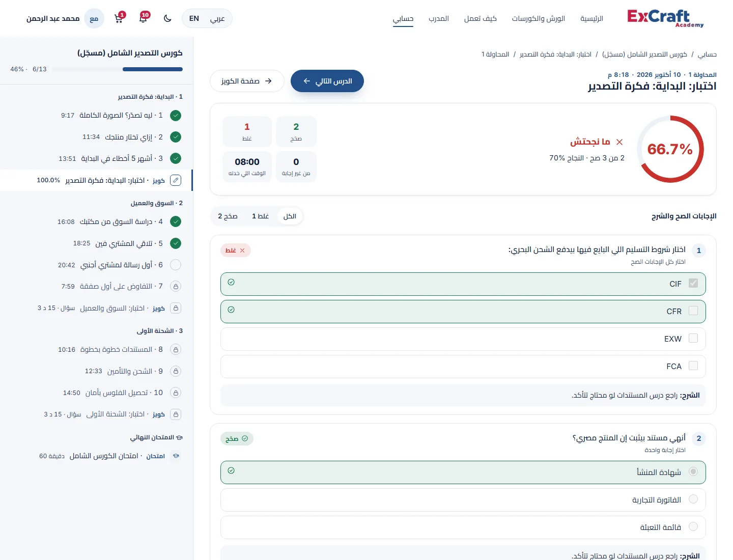Open the notifications bell icon
Screen dimensions: 733x560
coord(143,19)
